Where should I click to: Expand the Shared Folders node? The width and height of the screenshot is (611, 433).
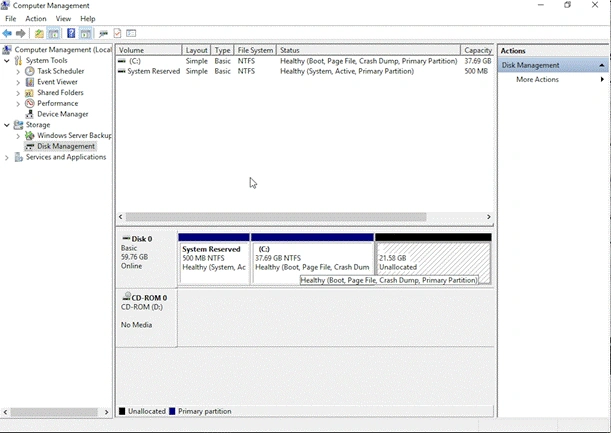click(18, 93)
